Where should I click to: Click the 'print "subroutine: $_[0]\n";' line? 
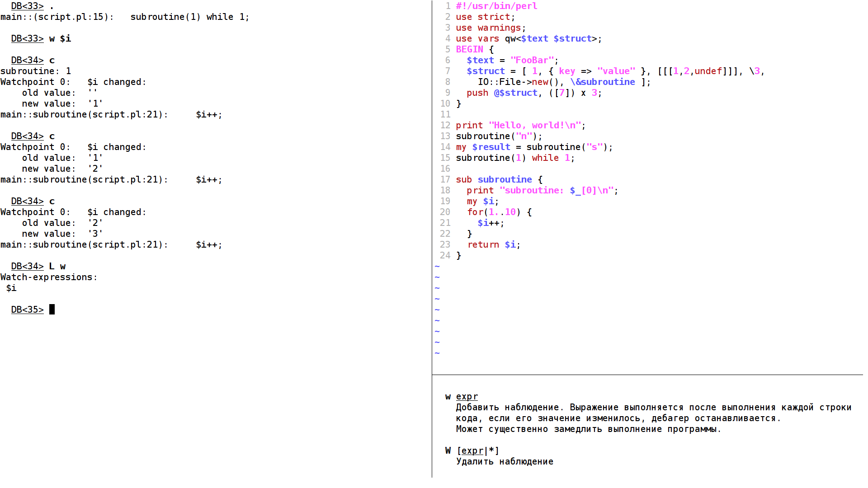click(x=542, y=190)
